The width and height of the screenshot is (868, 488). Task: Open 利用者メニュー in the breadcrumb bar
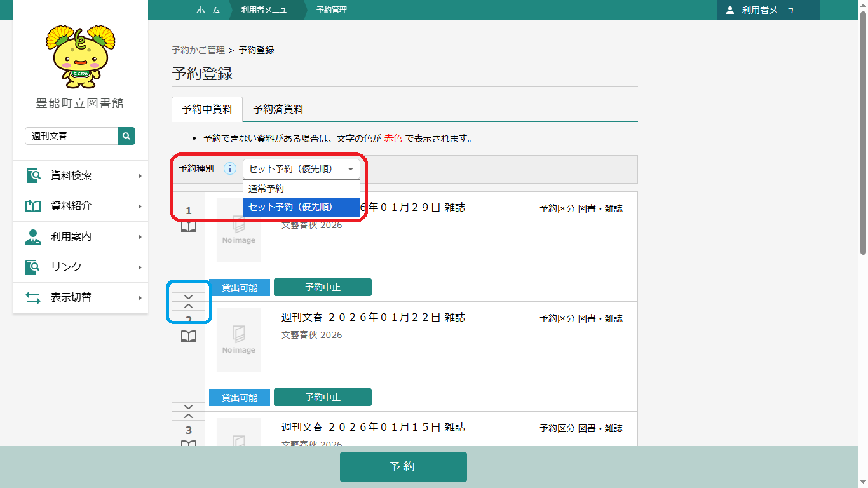pyautogui.click(x=268, y=10)
